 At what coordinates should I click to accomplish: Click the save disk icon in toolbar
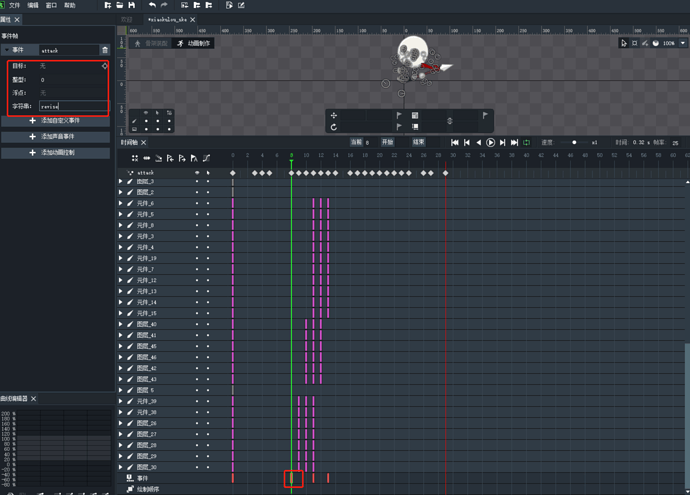click(x=132, y=5)
